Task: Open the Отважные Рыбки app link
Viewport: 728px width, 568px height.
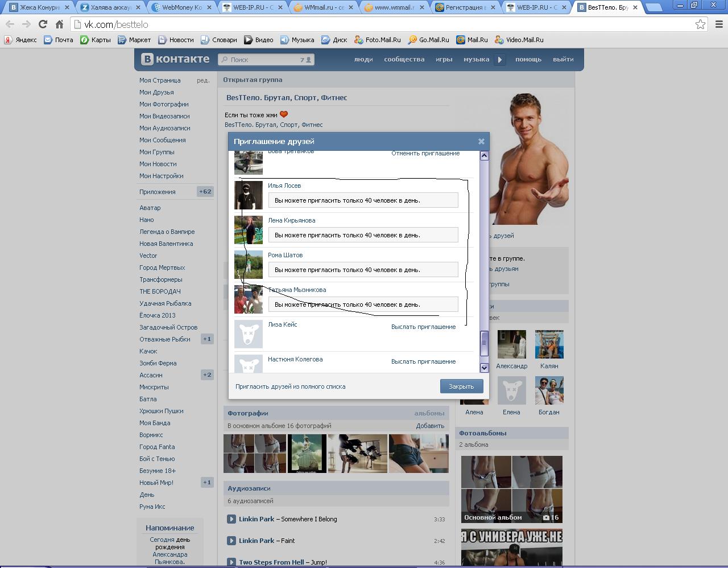Action: pyautogui.click(x=164, y=339)
